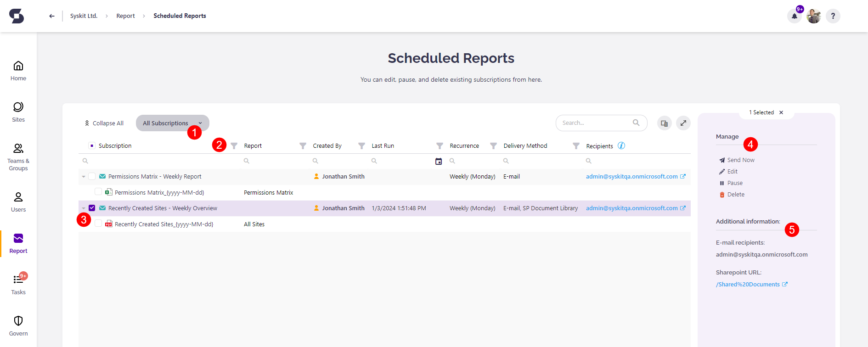Click the Scheduled Reports breadcrumb
This screenshot has width=868, height=347.
point(180,16)
